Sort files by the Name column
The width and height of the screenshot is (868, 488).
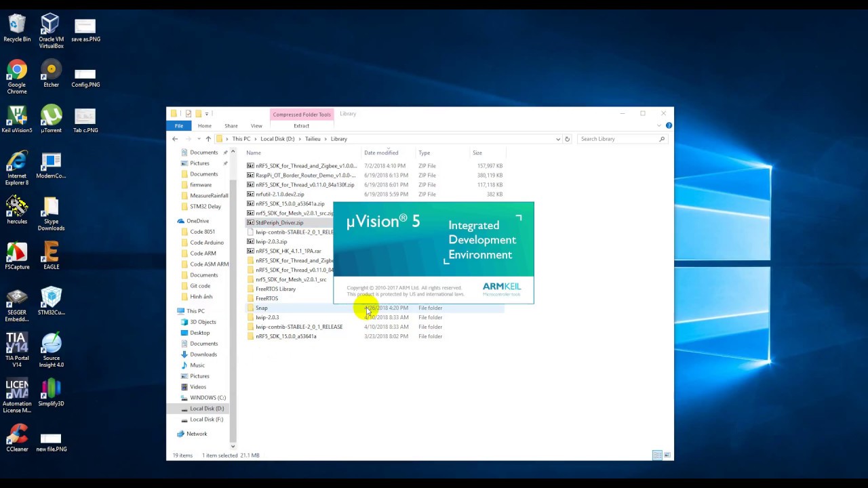click(x=303, y=153)
